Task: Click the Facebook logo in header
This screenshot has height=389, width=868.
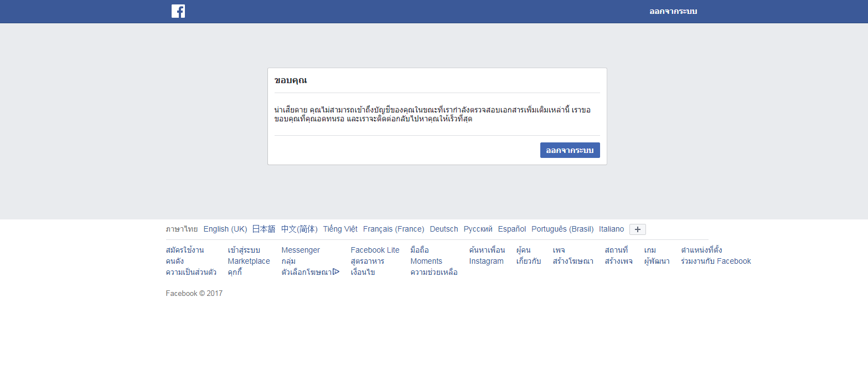Action: coord(178,11)
